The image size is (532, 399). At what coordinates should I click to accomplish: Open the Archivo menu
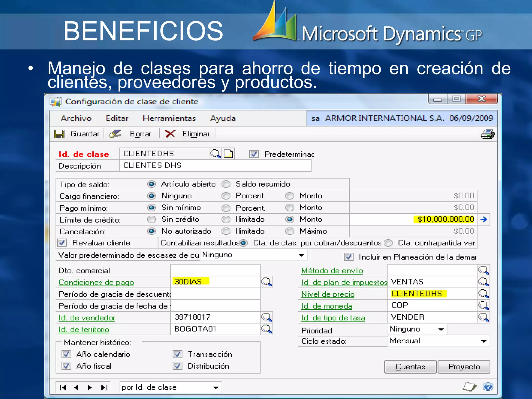click(76, 118)
